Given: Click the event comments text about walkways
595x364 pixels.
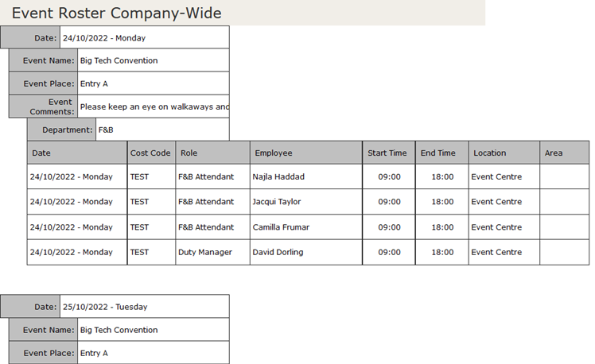Looking at the screenshot, I should [154, 106].
